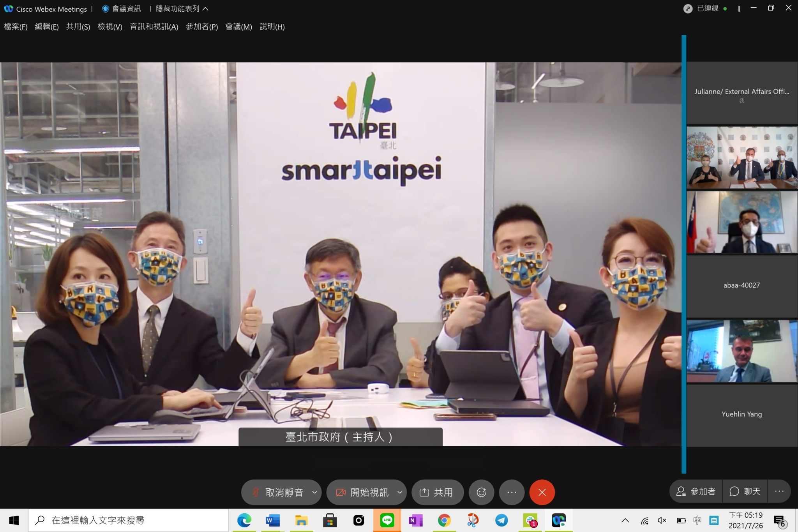
Task: Open Google Chrome from the taskbar
Action: click(x=444, y=520)
